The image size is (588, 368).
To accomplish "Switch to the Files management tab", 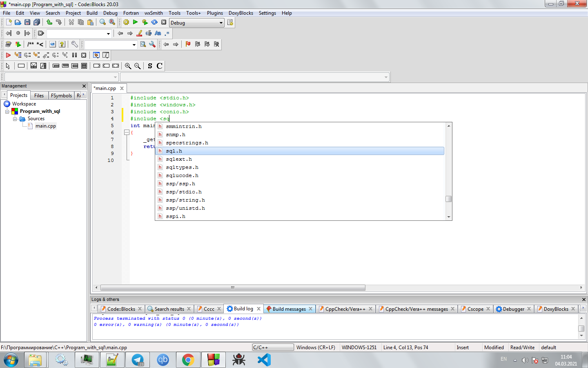I will [39, 95].
